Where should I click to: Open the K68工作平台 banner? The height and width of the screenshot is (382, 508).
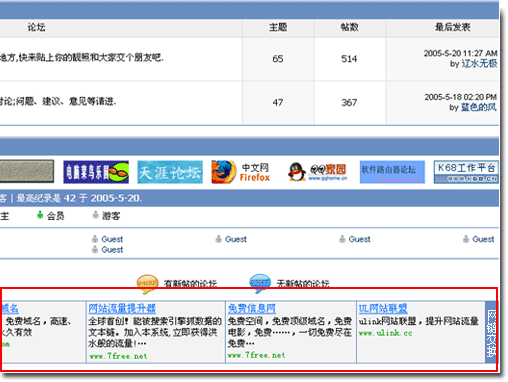(466, 172)
